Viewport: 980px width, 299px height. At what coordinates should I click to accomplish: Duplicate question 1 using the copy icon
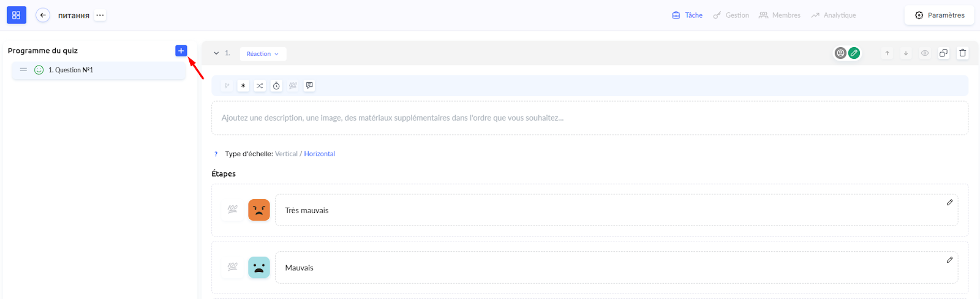(x=943, y=53)
